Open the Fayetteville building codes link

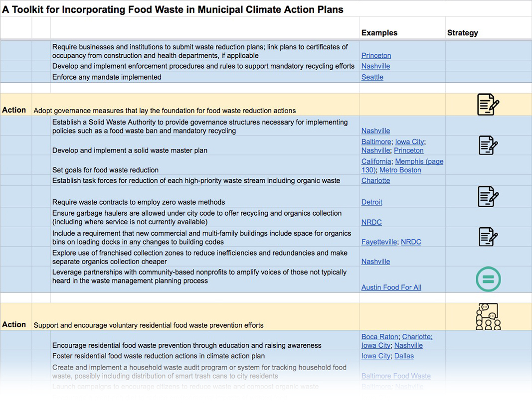[379, 242]
